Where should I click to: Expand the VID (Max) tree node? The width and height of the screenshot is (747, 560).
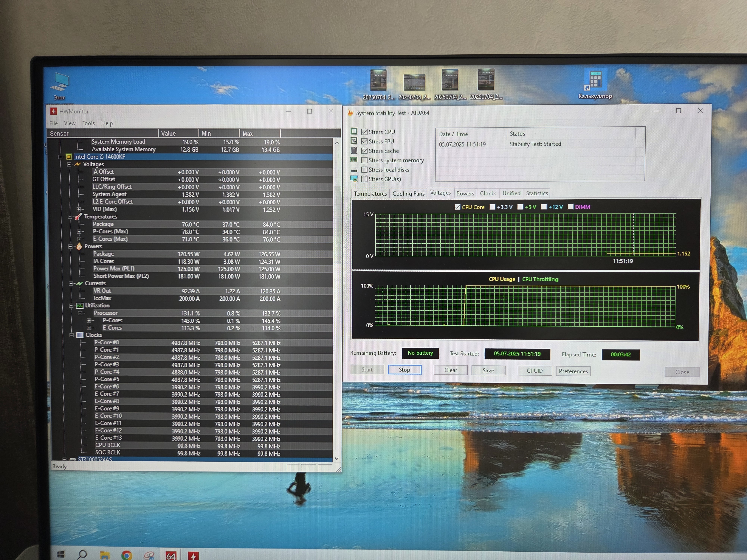coord(79,209)
